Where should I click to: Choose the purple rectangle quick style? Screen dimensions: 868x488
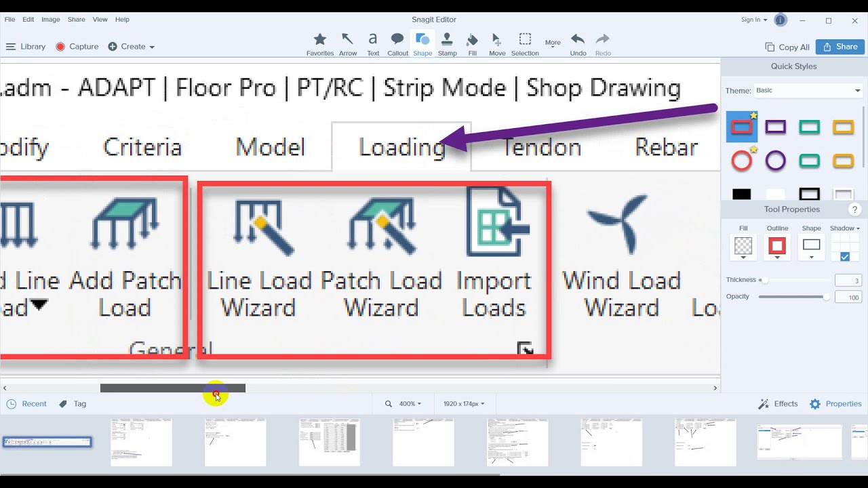pos(776,127)
